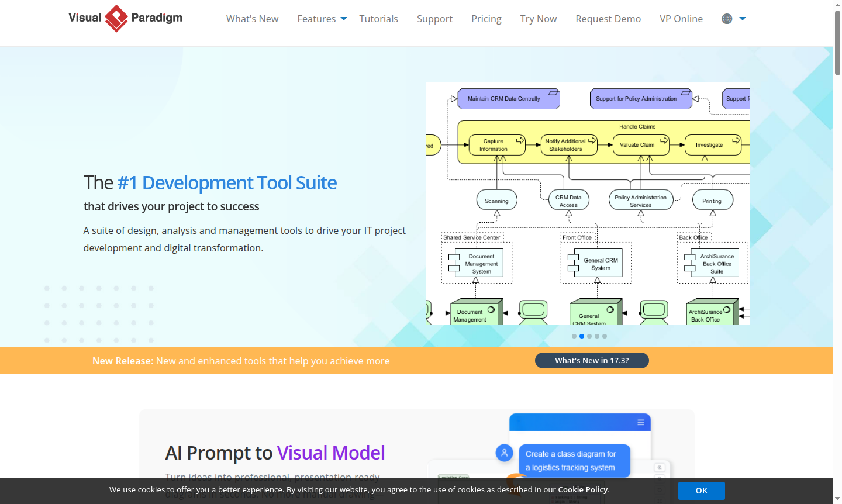Accept cookies with the OK button
Screen dimensions: 842x504
tap(701, 491)
